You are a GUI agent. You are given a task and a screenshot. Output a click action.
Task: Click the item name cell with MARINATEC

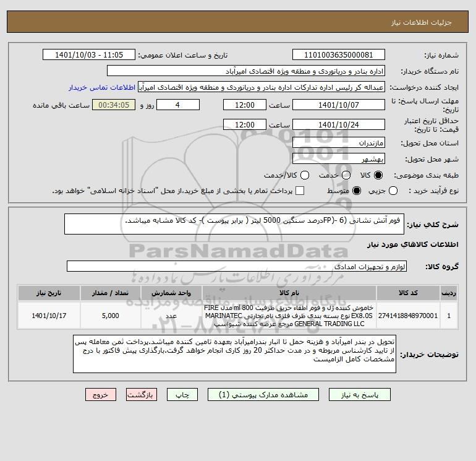pos(289,316)
